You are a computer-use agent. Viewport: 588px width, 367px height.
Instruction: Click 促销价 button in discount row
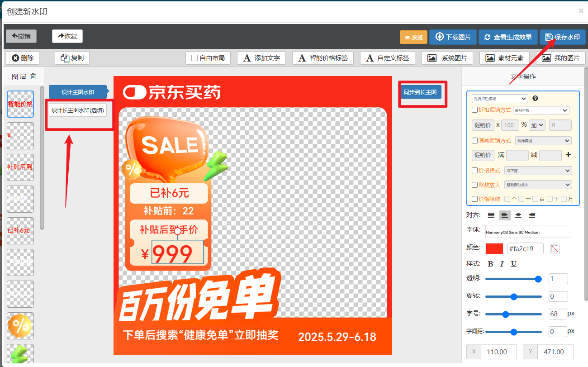pyautogui.click(x=482, y=125)
